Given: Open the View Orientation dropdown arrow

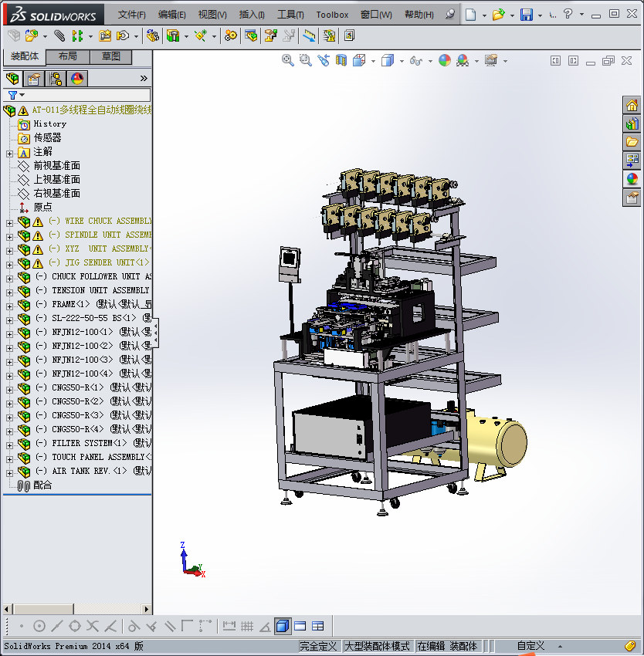Looking at the screenshot, I should coord(373,62).
